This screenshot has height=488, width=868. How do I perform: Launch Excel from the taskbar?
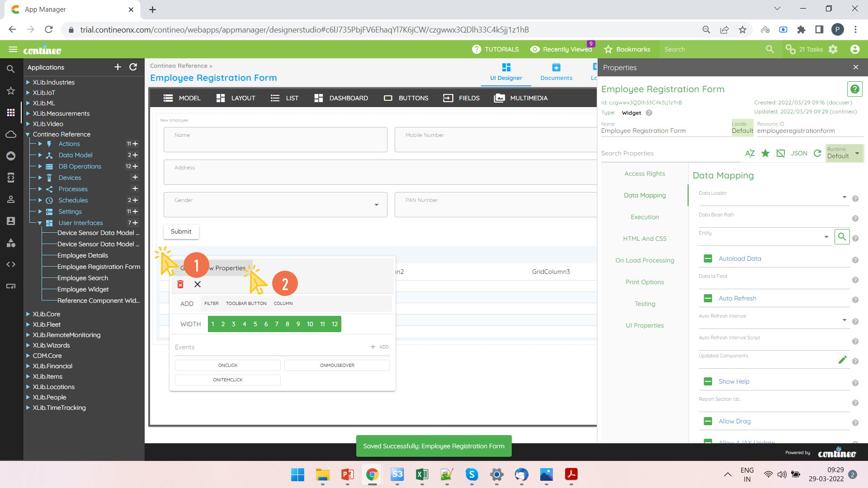[422, 475]
